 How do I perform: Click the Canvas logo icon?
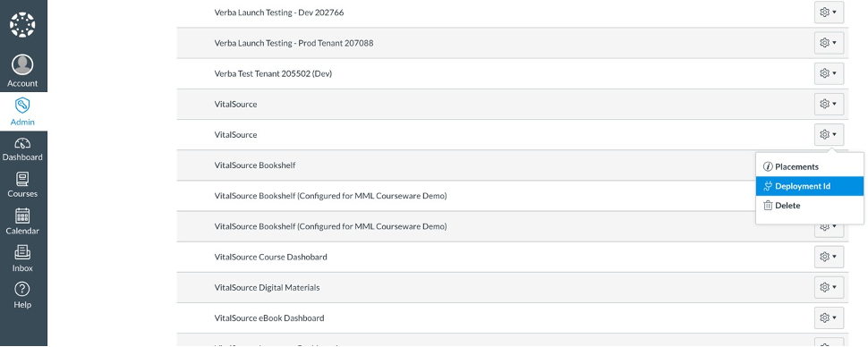(22, 24)
